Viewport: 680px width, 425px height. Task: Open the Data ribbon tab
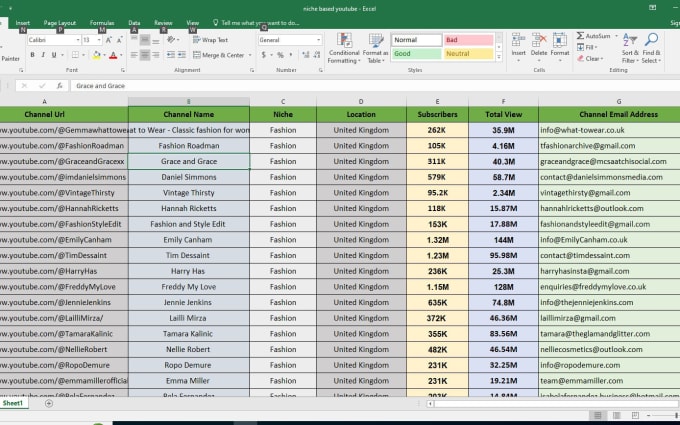(x=134, y=23)
